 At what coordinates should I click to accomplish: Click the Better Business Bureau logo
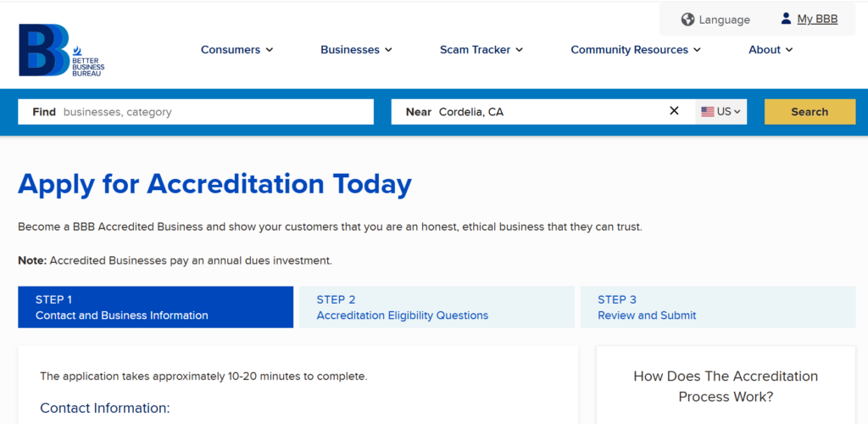coord(61,50)
